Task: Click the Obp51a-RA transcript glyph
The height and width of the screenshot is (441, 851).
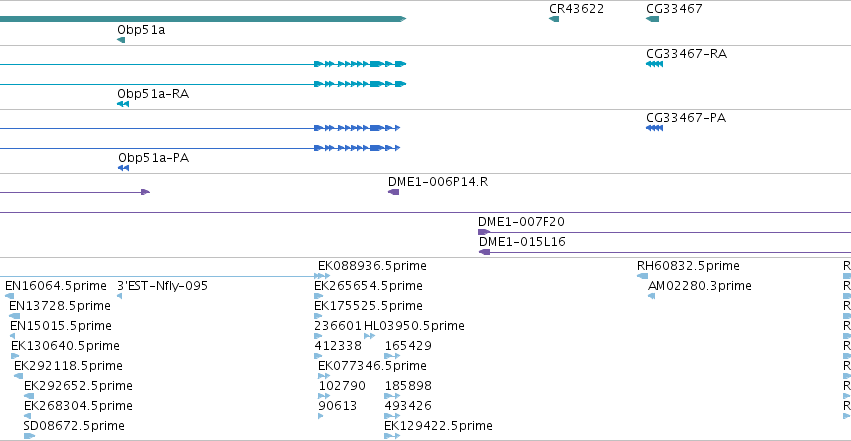Action: coord(123,104)
